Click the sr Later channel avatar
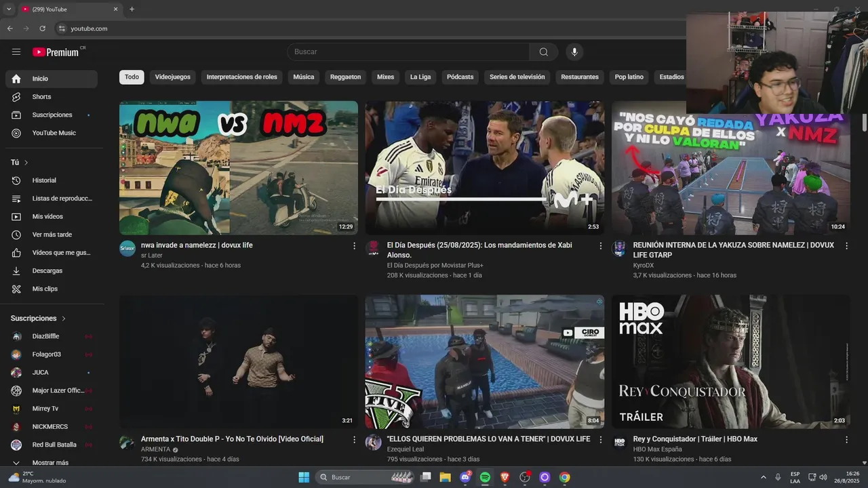Viewport: 868px width, 488px height. tap(127, 249)
